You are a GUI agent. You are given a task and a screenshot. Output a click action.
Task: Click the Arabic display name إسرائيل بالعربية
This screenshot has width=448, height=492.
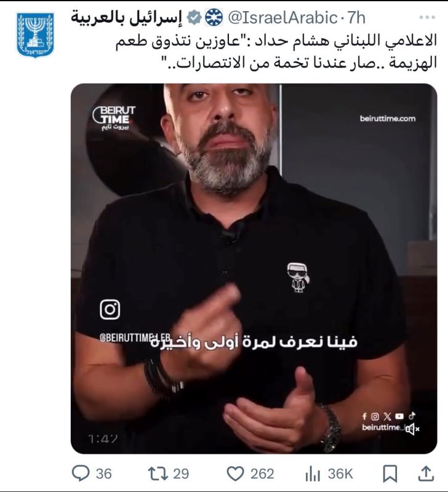point(127,18)
